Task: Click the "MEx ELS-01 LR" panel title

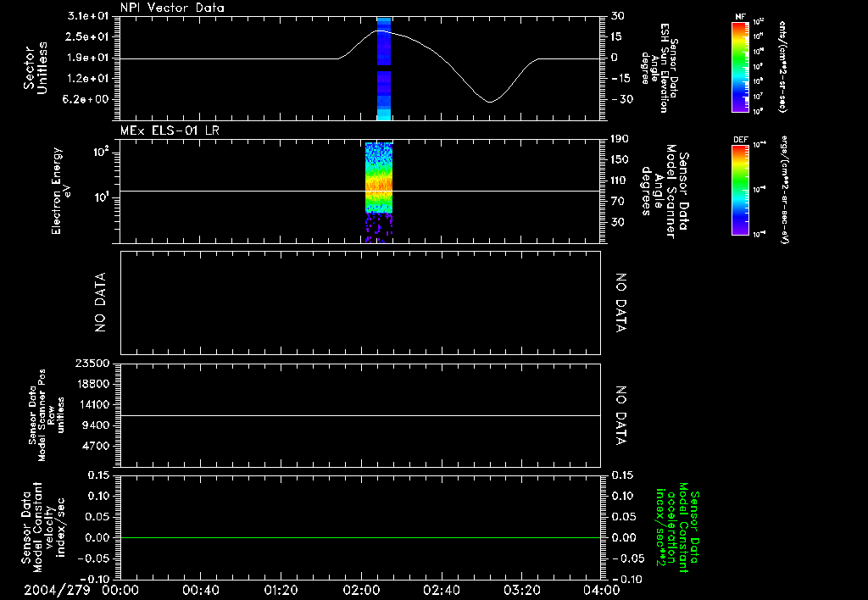Action: (170, 131)
